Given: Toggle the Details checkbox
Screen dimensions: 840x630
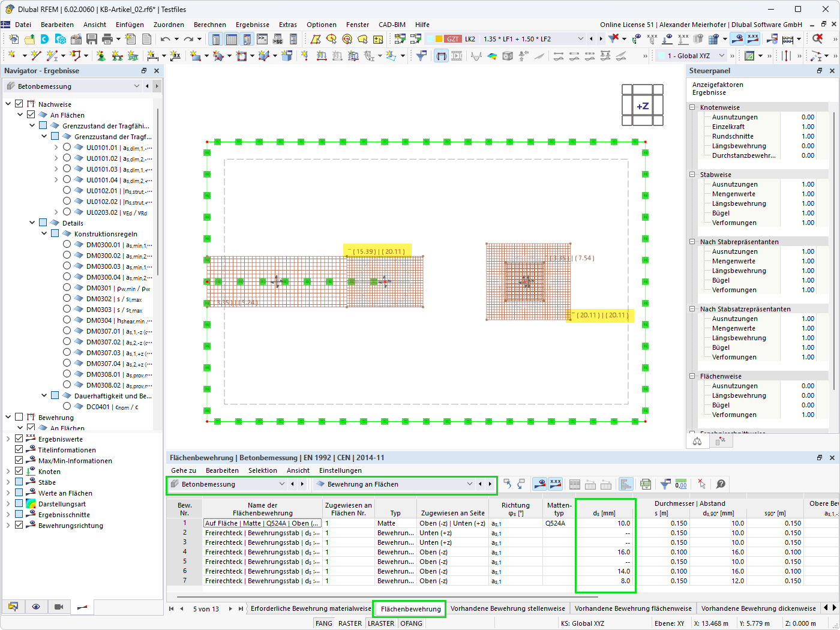Looking at the screenshot, I should tap(43, 223).
